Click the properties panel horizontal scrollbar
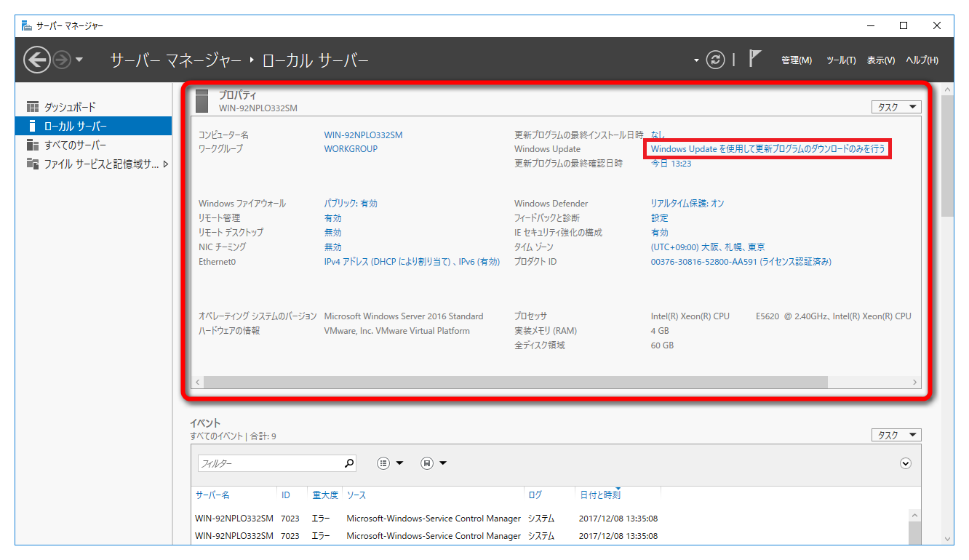Viewport: 969px width, 560px height. (515, 382)
